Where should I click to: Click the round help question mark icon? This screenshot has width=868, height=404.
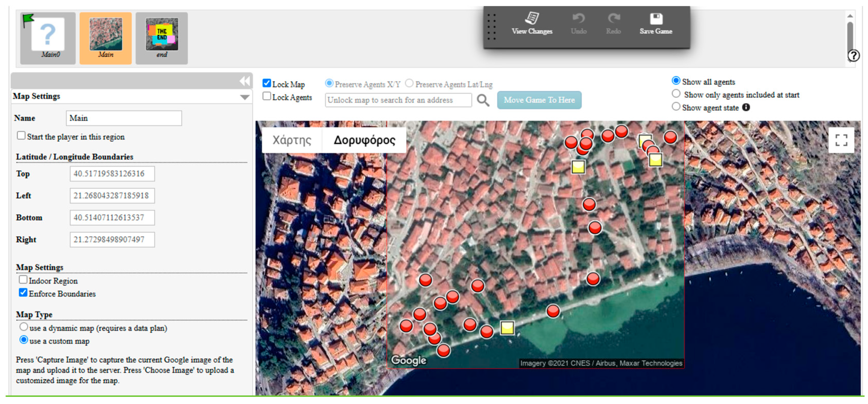click(854, 56)
